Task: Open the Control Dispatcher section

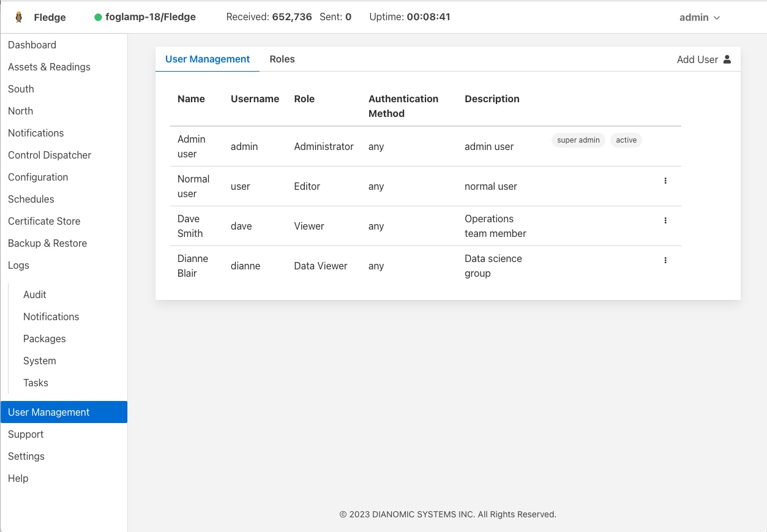Action: tap(50, 155)
